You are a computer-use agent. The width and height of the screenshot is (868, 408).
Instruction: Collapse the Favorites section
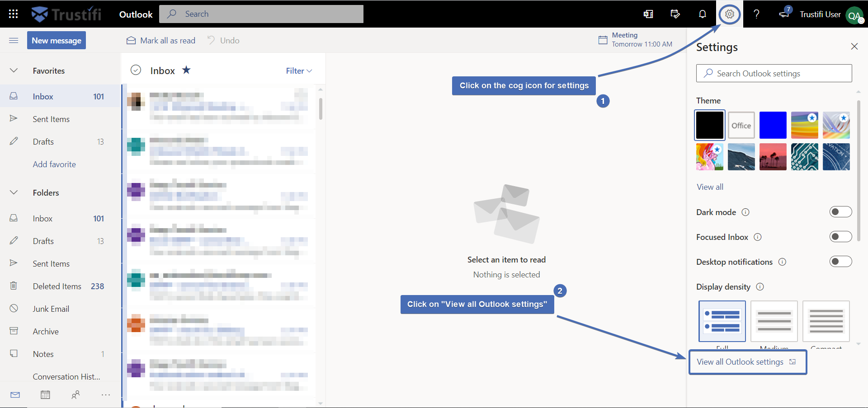coord(14,70)
